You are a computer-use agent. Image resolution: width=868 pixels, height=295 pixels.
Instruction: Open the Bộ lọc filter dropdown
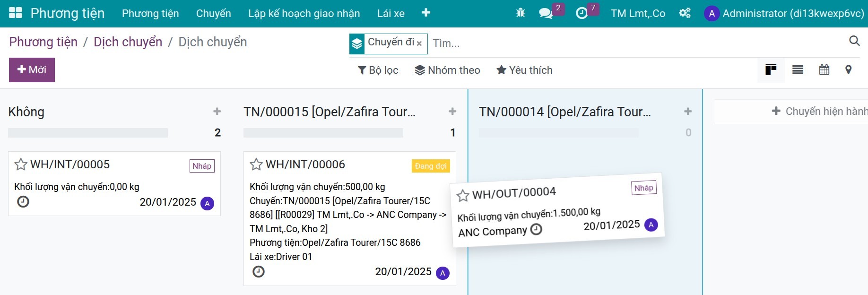click(x=378, y=70)
